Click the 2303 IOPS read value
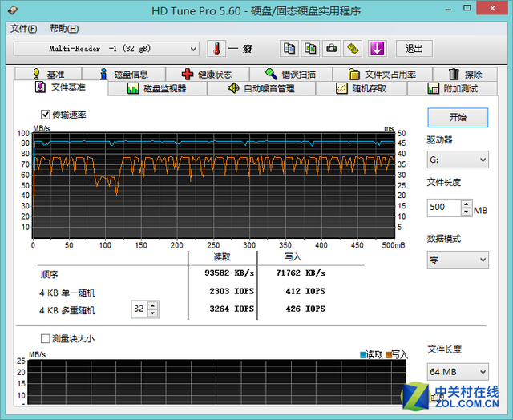This screenshot has height=420, width=513. click(232, 291)
